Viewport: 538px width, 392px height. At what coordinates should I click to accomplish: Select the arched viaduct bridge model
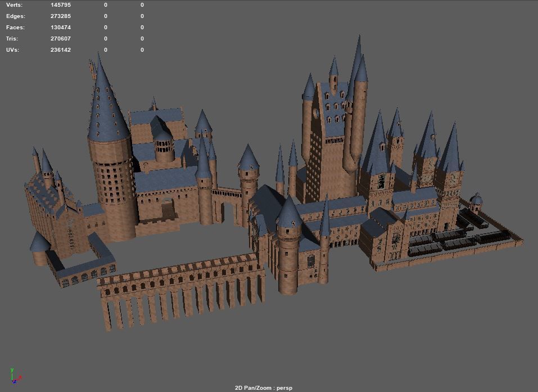182,292
